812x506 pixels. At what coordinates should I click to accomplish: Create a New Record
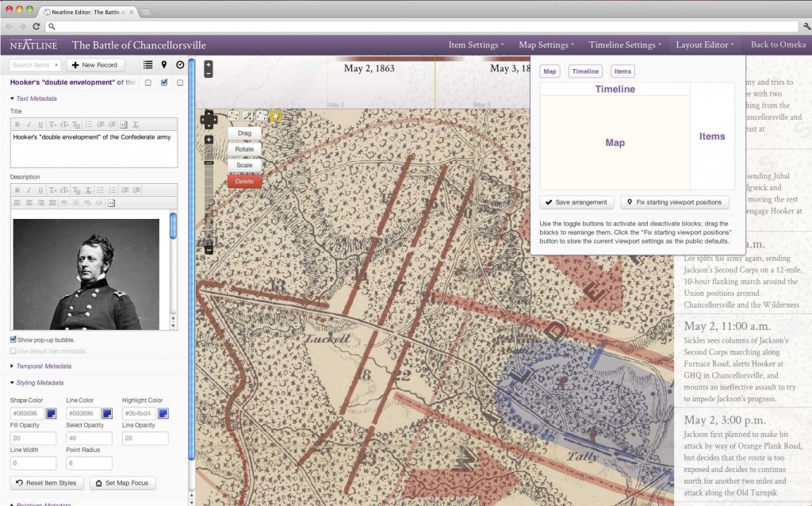[x=95, y=65]
